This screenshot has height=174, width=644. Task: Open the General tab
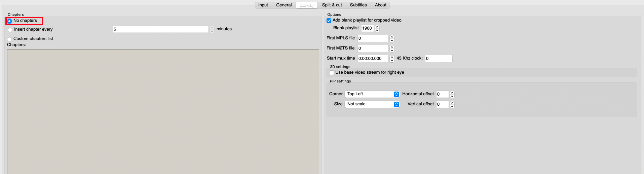pyautogui.click(x=284, y=5)
